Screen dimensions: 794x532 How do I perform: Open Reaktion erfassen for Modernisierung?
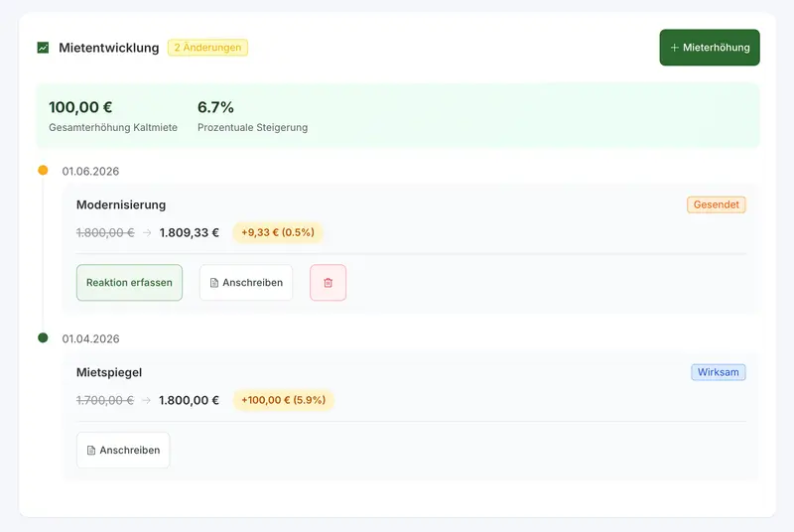point(129,283)
